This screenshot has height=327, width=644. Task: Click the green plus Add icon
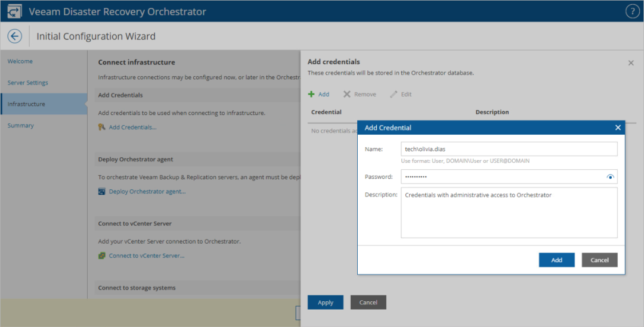[311, 94]
